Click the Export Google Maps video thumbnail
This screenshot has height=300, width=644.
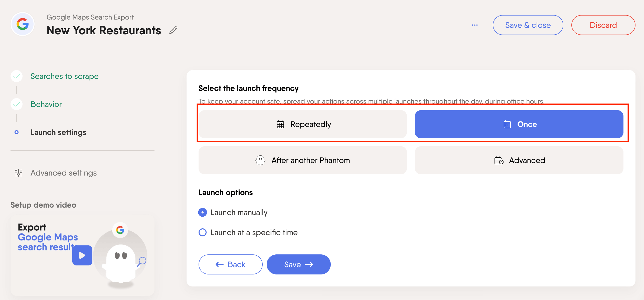point(82,255)
